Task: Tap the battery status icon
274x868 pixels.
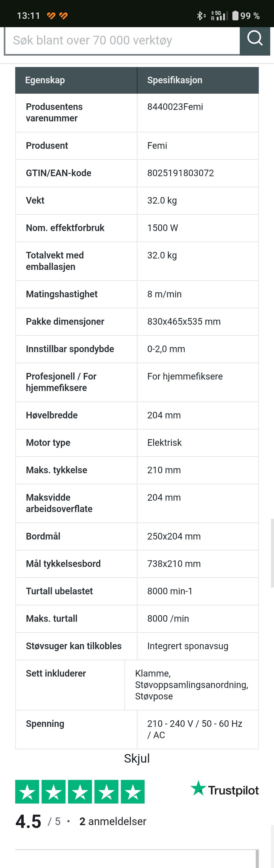Action: [235, 15]
